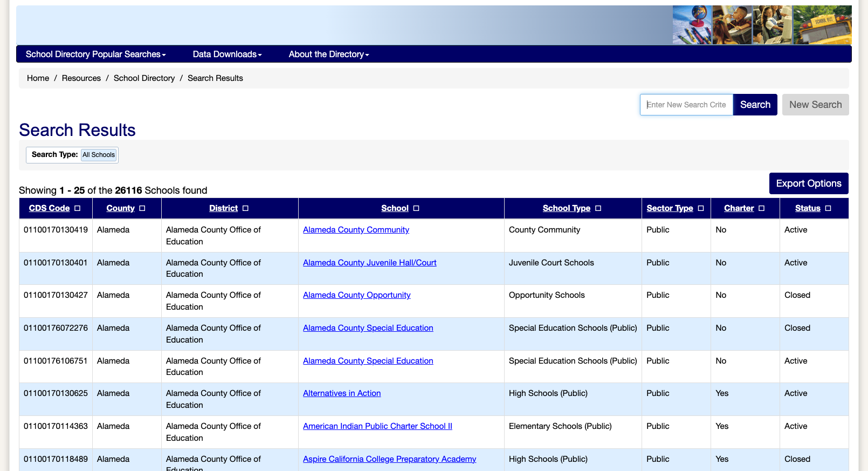868x471 pixels.
Task: Sort results by Charter column
Action: coord(739,208)
